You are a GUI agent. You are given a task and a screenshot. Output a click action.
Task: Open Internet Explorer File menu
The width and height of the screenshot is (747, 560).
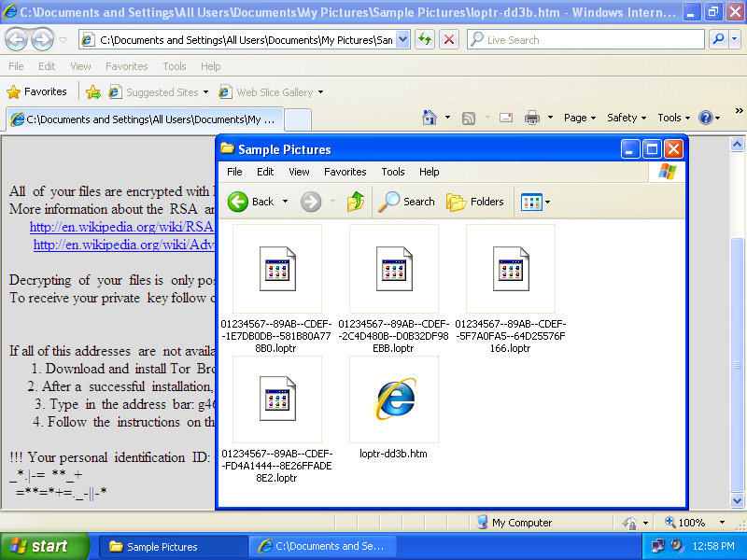[16, 66]
